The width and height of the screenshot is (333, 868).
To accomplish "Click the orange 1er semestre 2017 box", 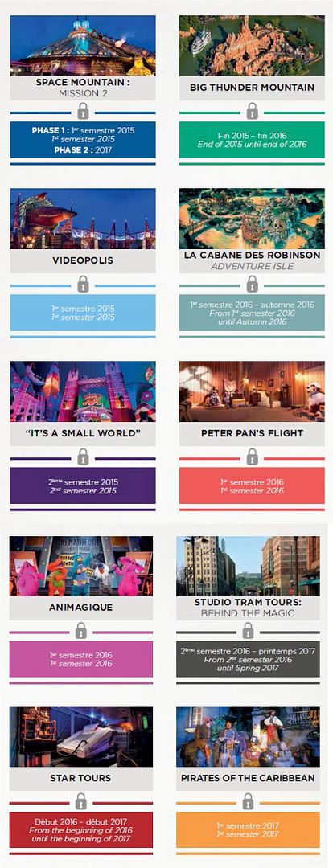I will click(x=249, y=829).
